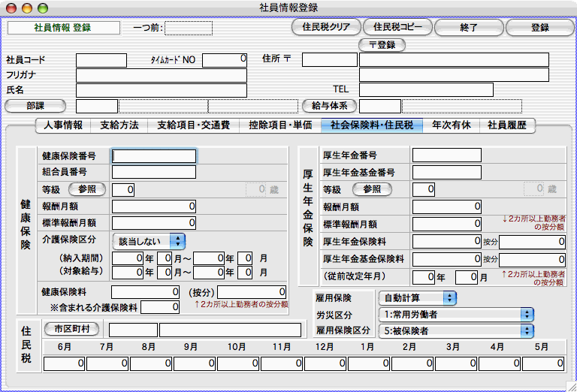Click the 終了 button

467,28
